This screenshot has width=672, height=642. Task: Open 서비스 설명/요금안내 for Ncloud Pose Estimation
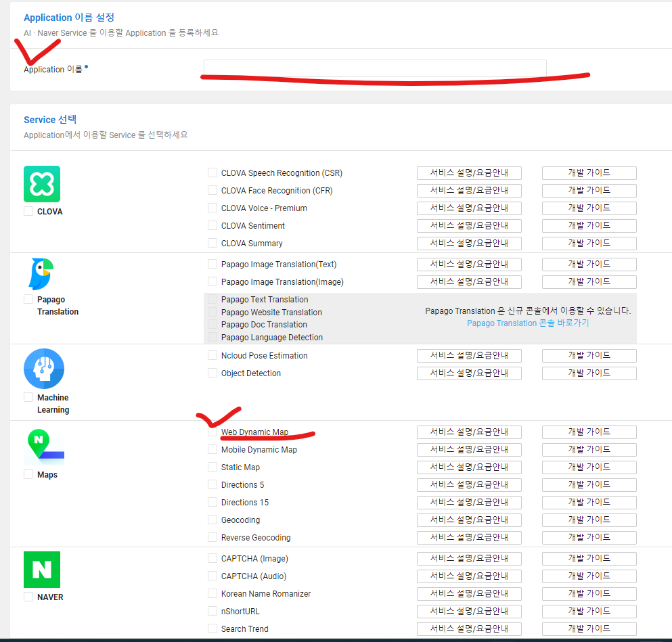click(x=469, y=355)
